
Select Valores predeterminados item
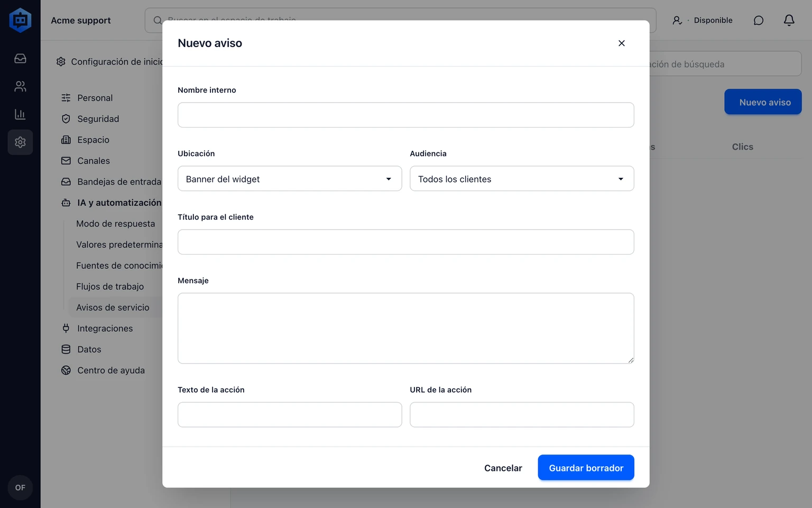pos(119,244)
